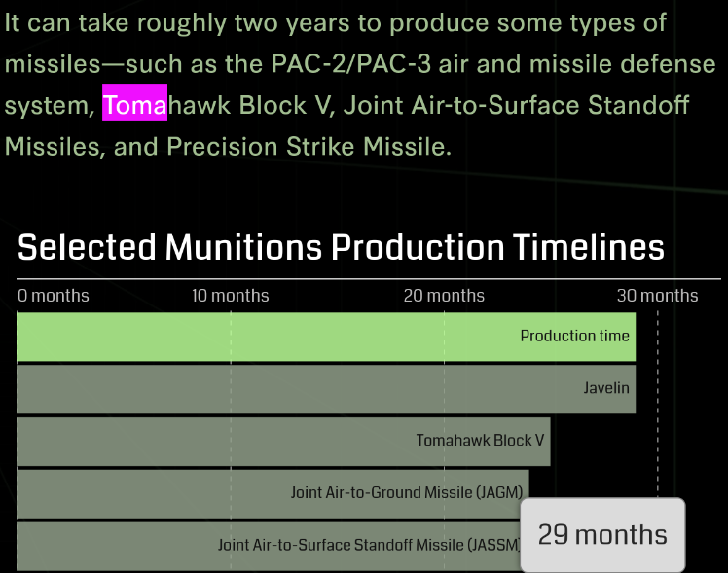Click the words "two years" in the paragraph

pyautogui.click(x=313, y=23)
